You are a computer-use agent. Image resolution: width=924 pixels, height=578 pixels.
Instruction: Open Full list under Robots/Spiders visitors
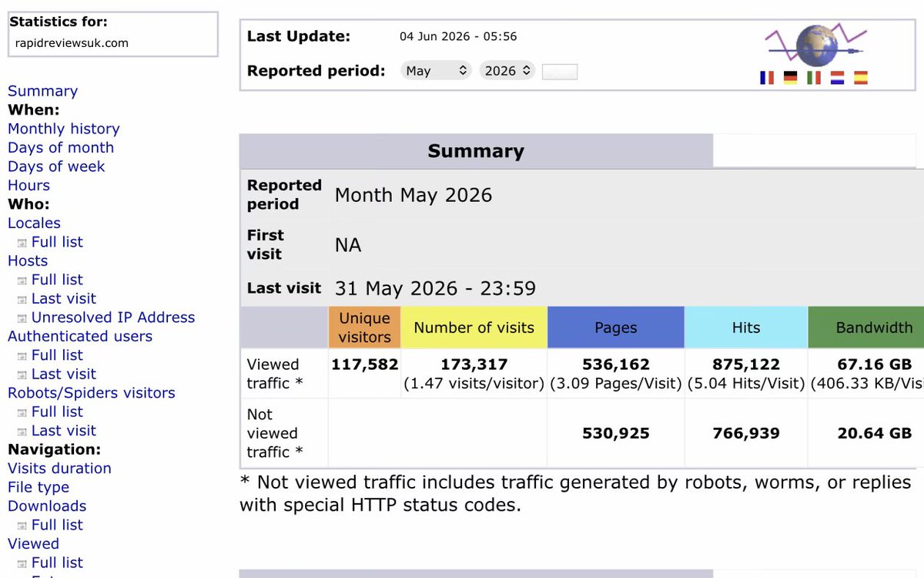(57, 412)
